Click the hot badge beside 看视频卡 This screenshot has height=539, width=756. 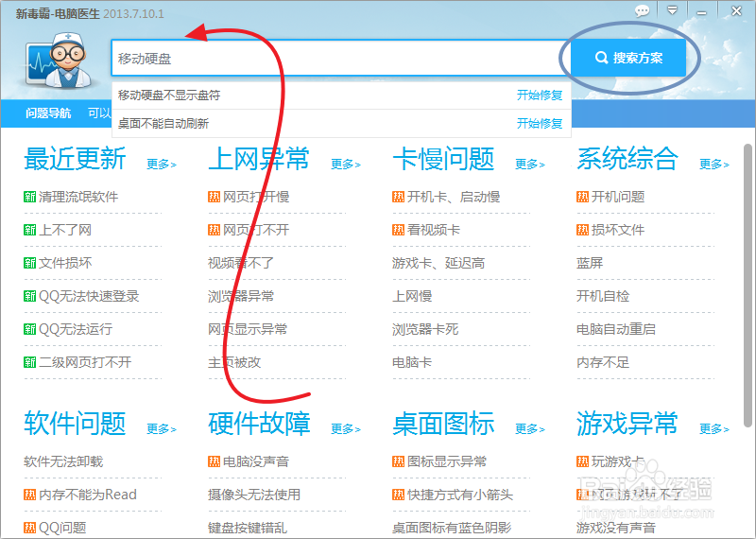point(398,230)
